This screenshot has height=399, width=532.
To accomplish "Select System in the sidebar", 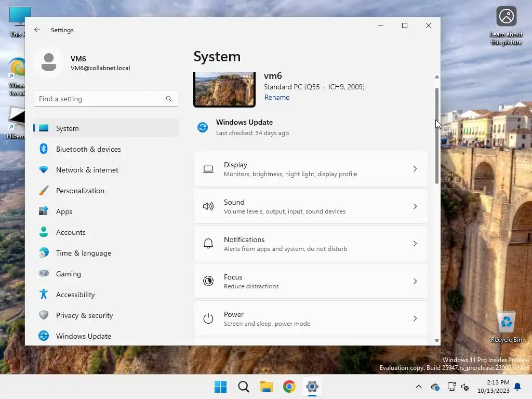I will point(106,128).
